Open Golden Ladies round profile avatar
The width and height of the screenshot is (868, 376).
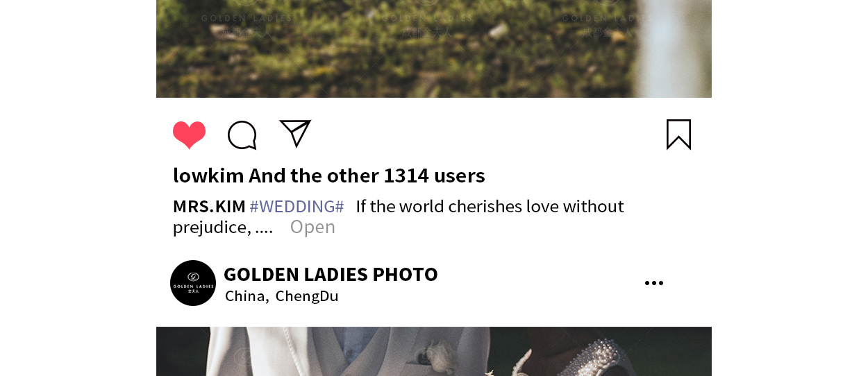pyautogui.click(x=193, y=283)
